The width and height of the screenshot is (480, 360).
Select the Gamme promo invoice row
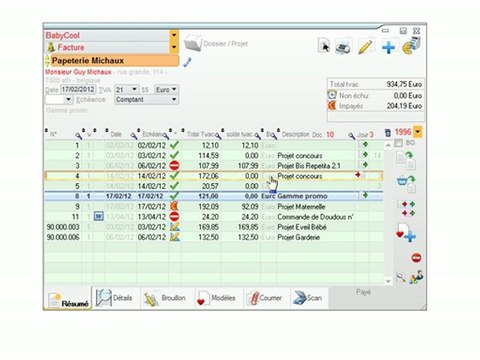coord(213,196)
